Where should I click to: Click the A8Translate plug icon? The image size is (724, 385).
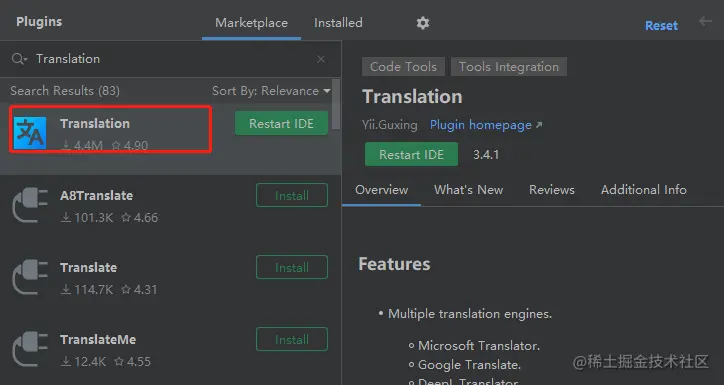tap(30, 205)
